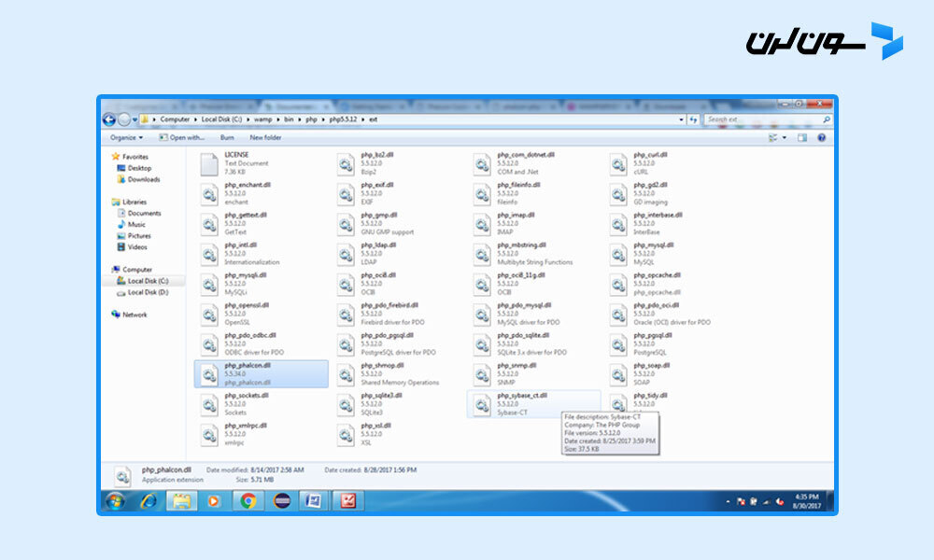934x560 pixels.
Task: Click the Local Disk (C:) breadcrumb
Action: click(221, 119)
